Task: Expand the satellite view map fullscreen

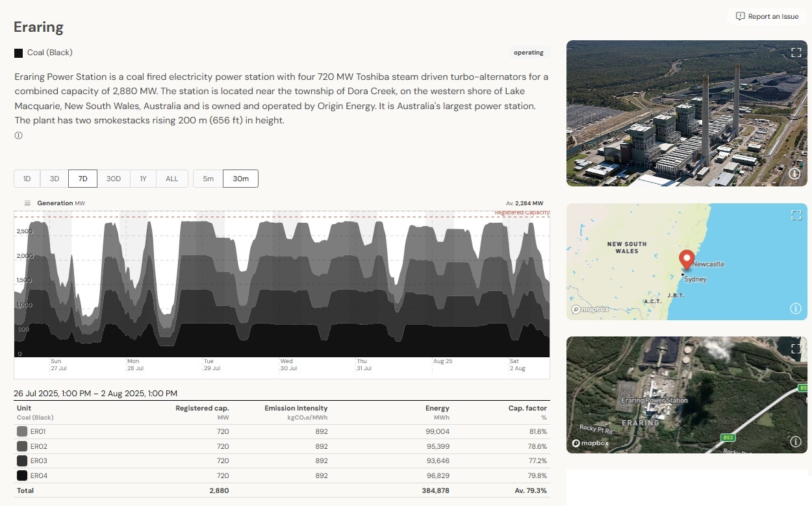Action: coord(796,349)
